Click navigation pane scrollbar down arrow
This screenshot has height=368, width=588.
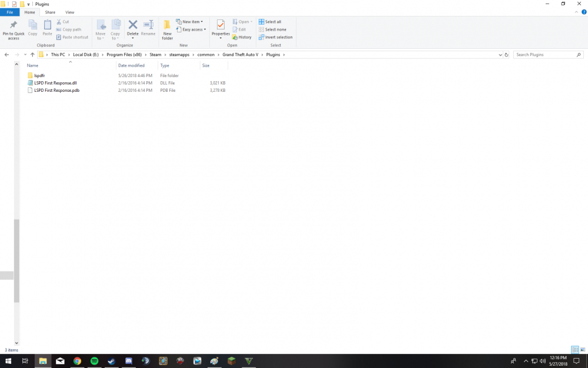[16, 343]
